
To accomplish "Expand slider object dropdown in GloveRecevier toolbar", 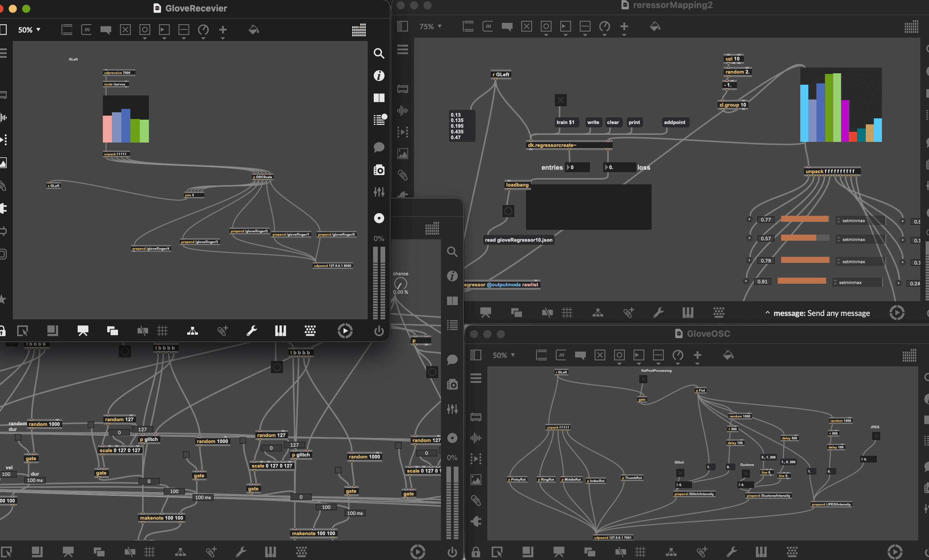I will [x=184, y=38].
